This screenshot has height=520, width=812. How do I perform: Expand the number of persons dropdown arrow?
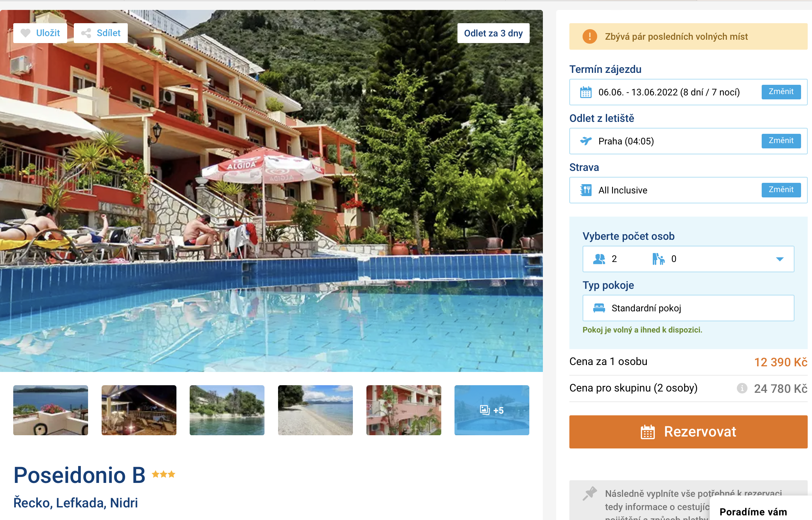point(780,259)
